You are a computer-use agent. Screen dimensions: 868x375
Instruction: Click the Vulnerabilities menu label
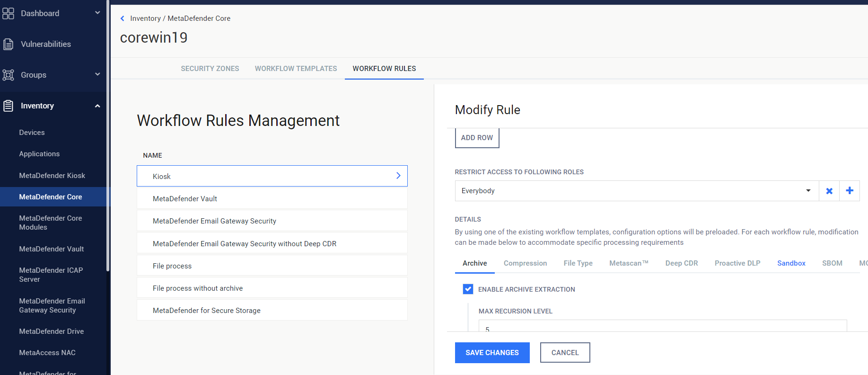point(46,44)
